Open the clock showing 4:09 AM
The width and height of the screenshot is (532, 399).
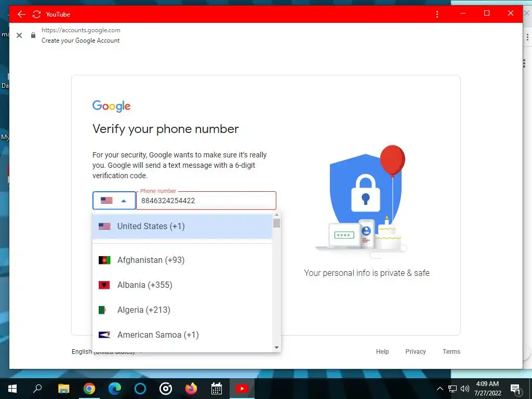(487, 389)
